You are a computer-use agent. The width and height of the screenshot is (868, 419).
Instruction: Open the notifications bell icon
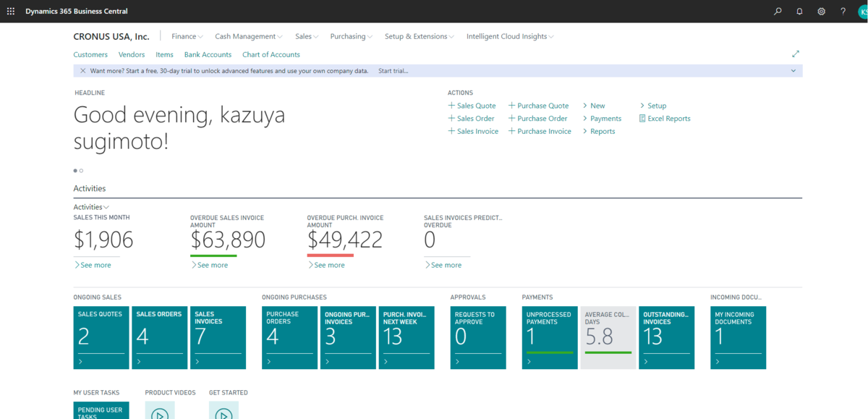pos(799,11)
